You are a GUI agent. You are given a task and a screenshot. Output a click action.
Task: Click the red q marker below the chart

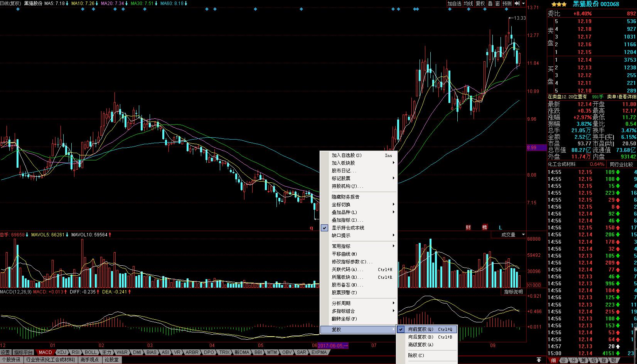point(312,228)
